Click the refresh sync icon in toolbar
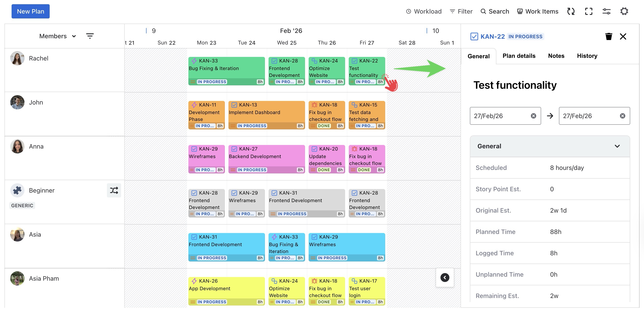 [571, 11]
